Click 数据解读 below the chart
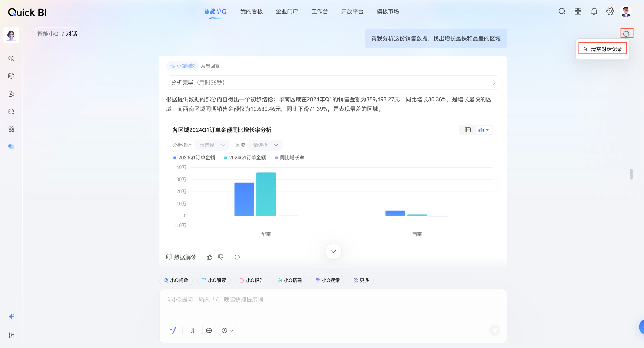Image resolution: width=644 pixels, height=348 pixels. pyautogui.click(x=181, y=257)
